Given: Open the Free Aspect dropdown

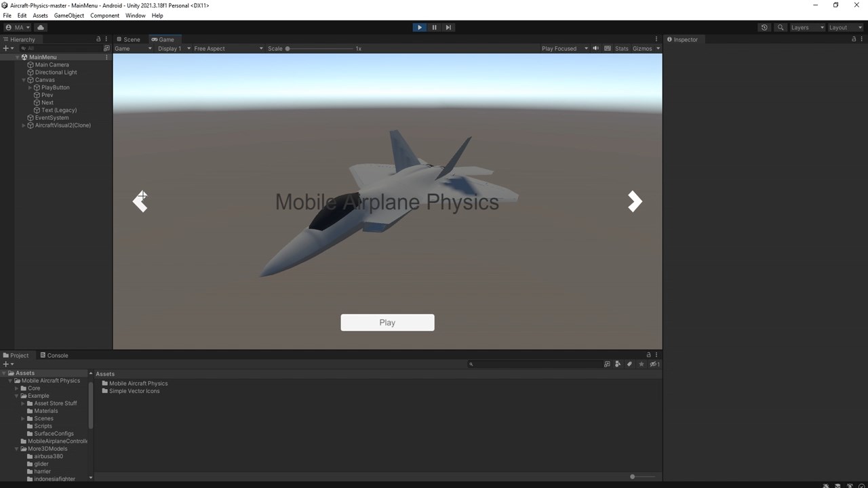Looking at the screenshot, I should click(x=228, y=49).
